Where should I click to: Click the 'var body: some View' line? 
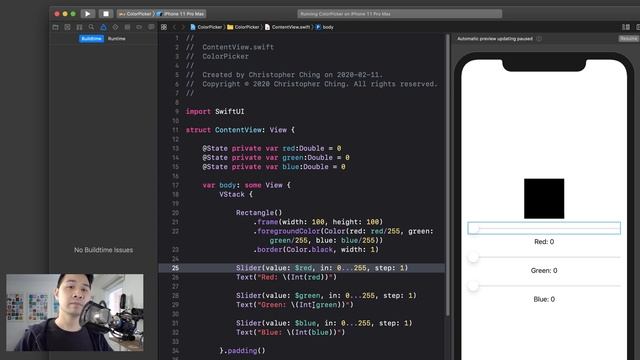coord(247,185)
